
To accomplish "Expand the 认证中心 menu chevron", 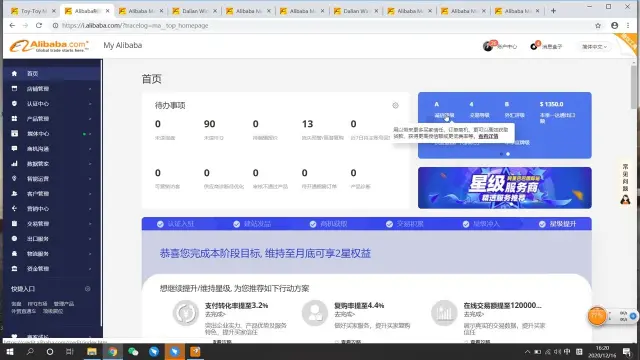I will (90, 104).
